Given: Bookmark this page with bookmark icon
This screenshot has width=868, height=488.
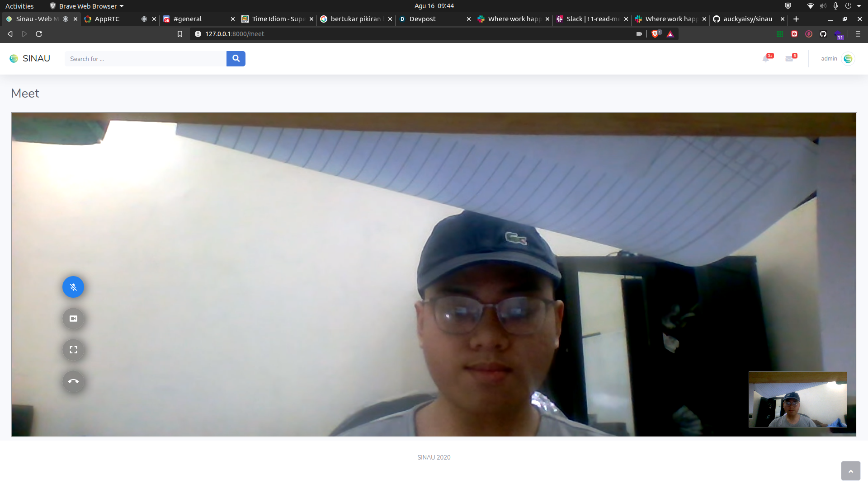Looking at the screenshot, I should [180, 34].
